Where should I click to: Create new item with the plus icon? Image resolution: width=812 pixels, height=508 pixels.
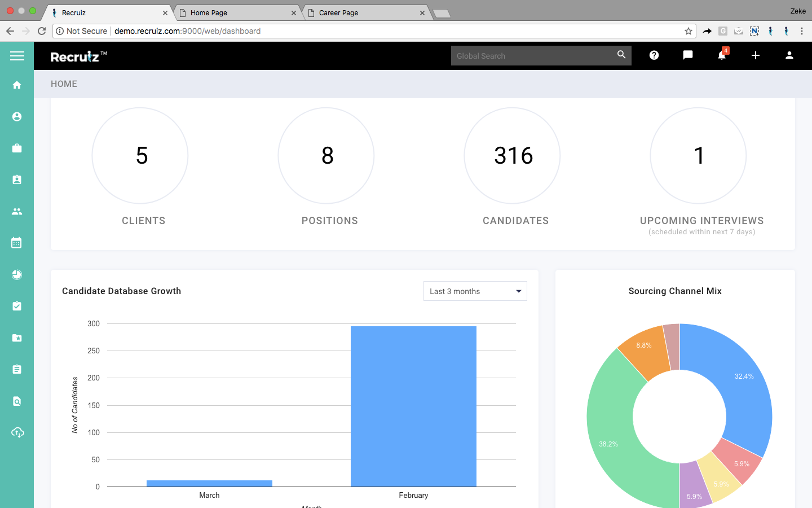(x=756, y=55)
